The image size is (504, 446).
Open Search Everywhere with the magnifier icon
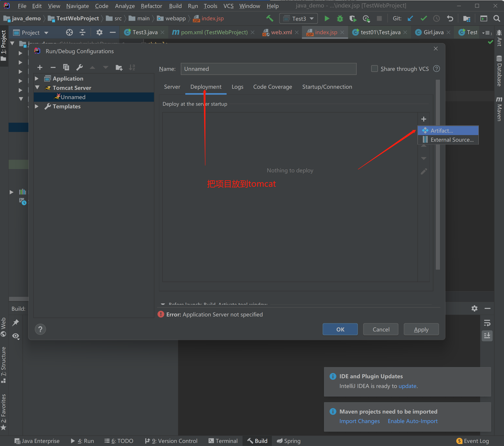[x=497, y=19]
